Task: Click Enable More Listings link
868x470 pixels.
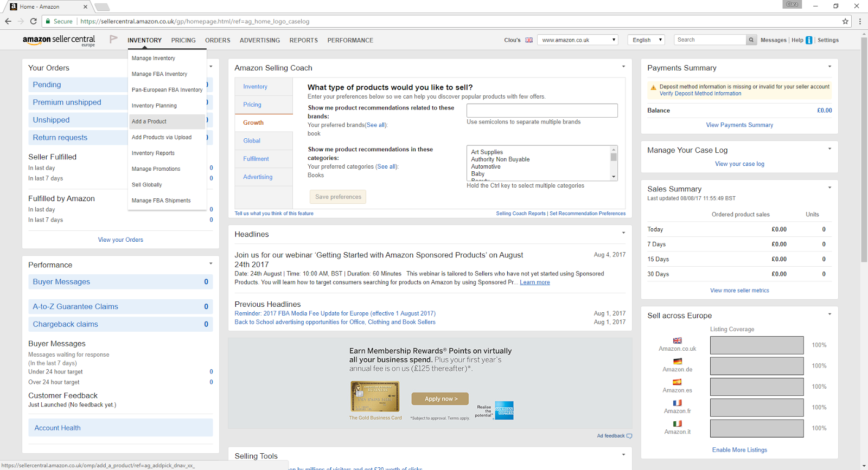Action: click(x=739, y=450)
